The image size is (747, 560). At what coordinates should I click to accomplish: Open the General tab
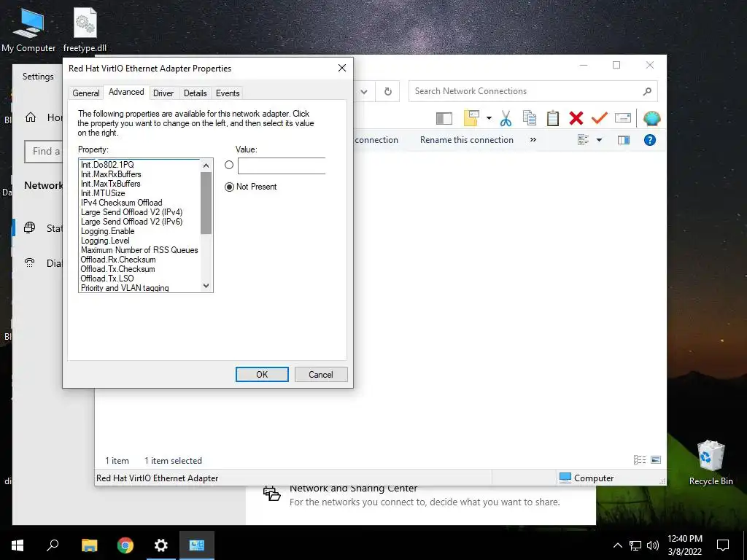pos(86,93)
